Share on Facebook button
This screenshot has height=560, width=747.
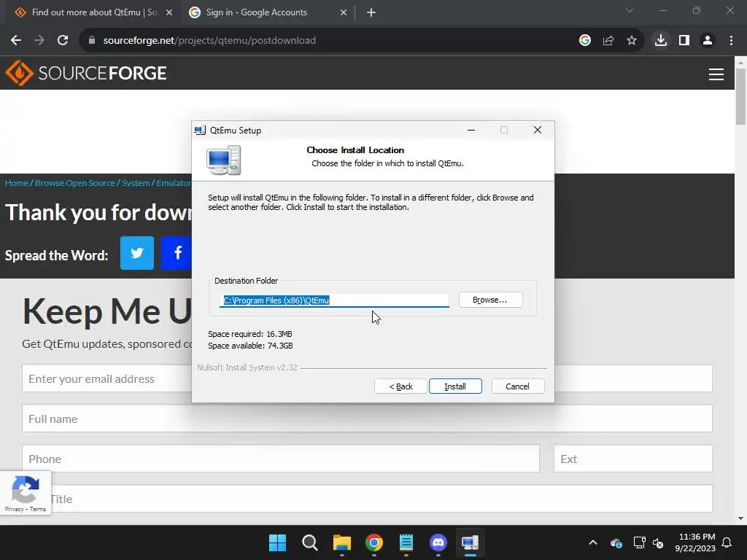(177, 253)
